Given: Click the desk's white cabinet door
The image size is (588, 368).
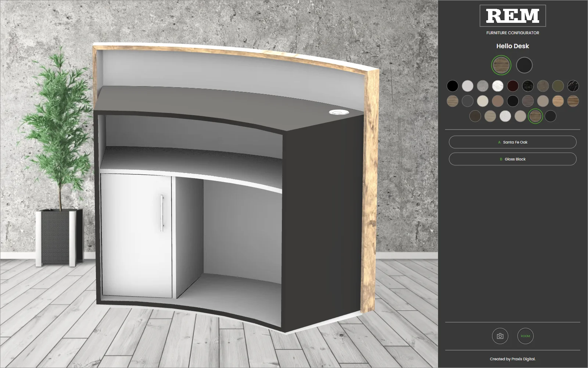Looking at the screenshot, I should [136, 236].
